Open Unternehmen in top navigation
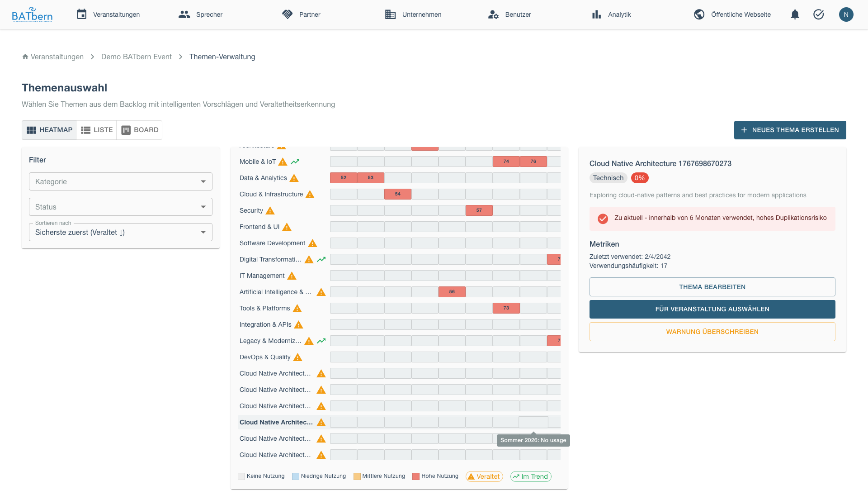 413,14
